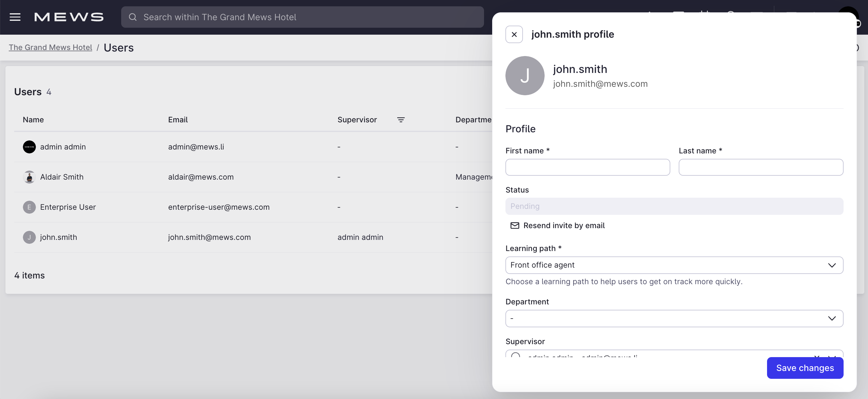
Task: Click the search magnifier icon
Action: [133, 17]
